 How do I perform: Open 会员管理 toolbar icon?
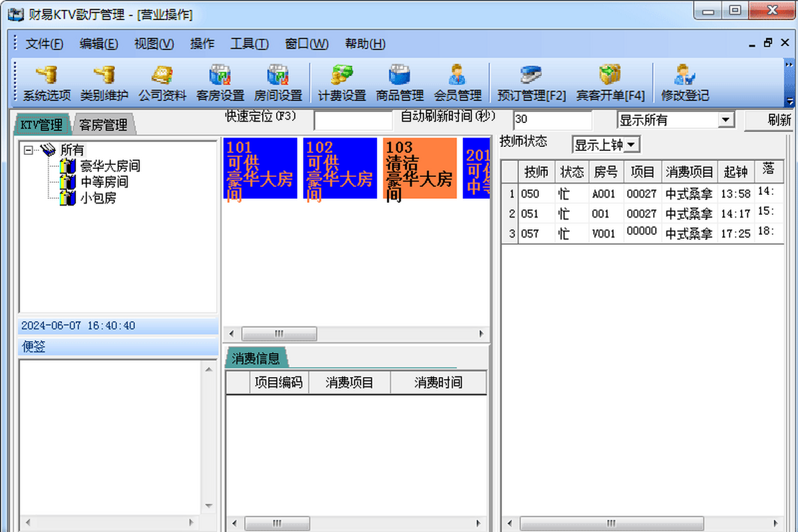click(x=458, y=83)
